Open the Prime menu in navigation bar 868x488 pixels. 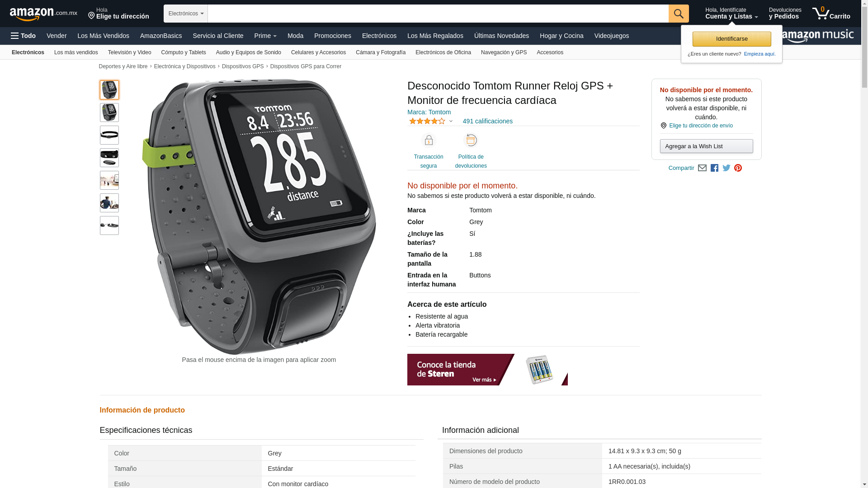tap(265, 36)
